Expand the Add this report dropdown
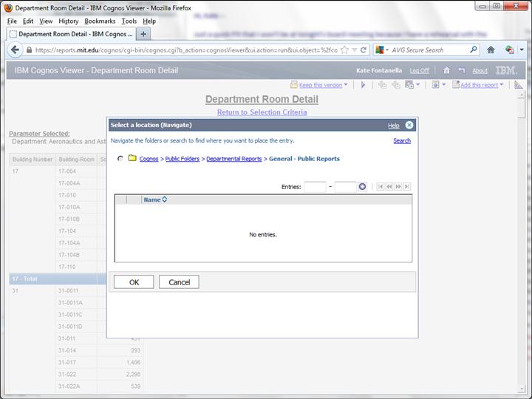 (481, 85)
